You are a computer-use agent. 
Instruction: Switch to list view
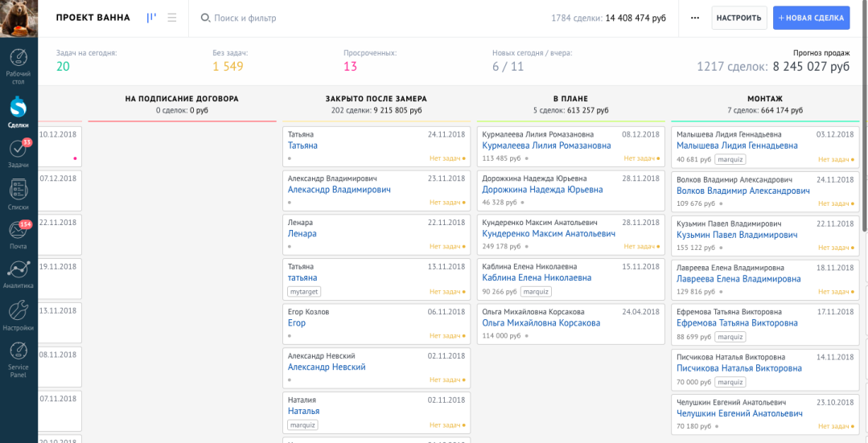point(172,18)
